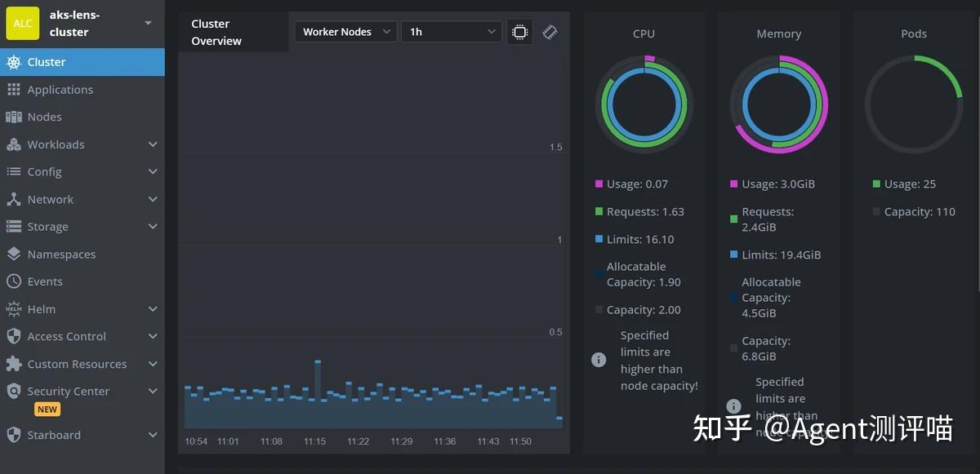This screenshot has width=980, height=474.
Task: Click the Config list icon
Action: 13,172
